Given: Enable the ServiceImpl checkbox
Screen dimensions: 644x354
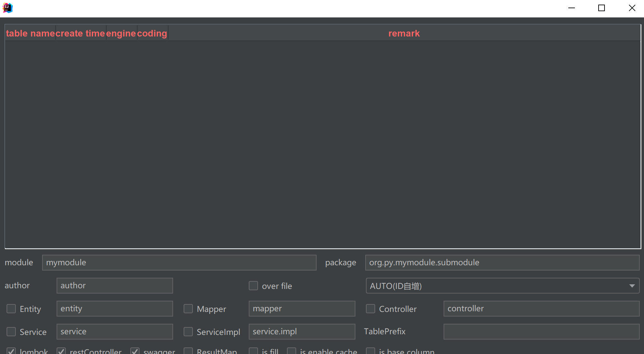Looking at the screenshot, I should (188, 332).
